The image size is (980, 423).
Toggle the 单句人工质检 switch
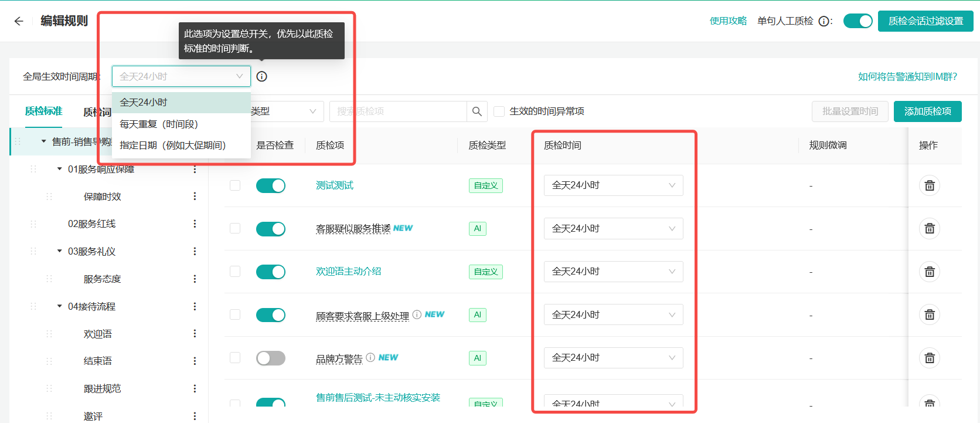pos(858,21)
